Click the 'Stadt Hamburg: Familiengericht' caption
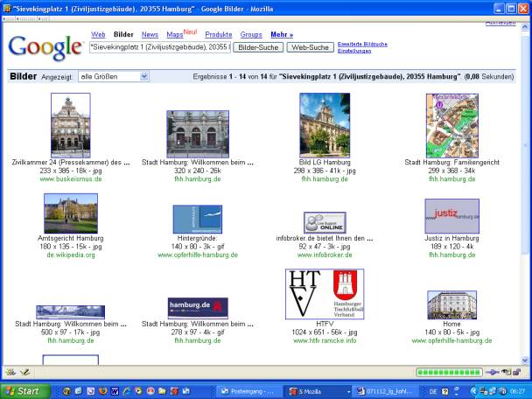 click(x=451, y=163)
